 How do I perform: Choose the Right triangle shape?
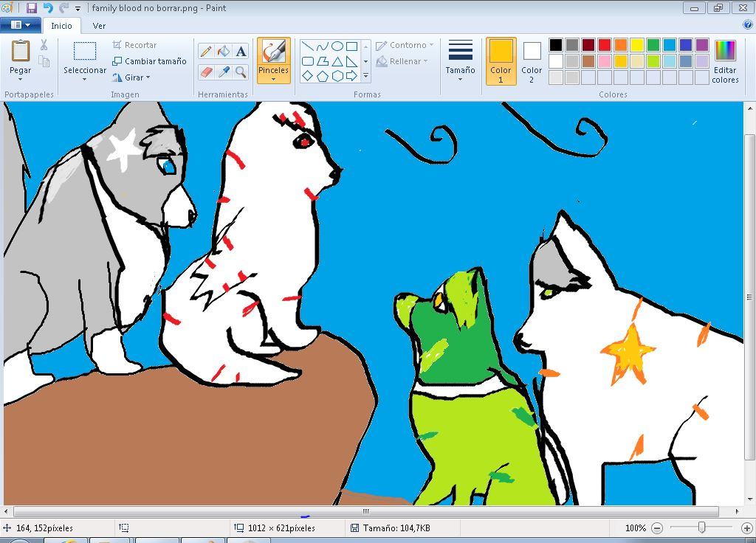tap(352, 61)
